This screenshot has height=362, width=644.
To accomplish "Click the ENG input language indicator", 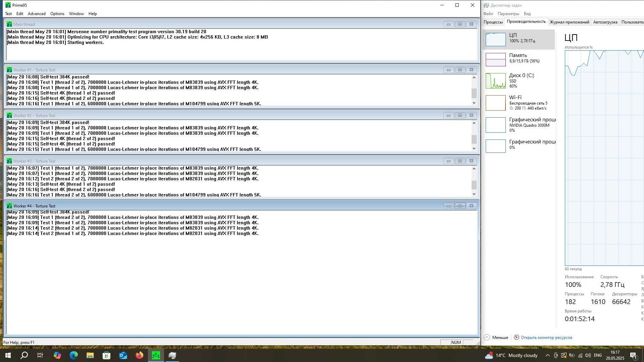I will 598,355.
